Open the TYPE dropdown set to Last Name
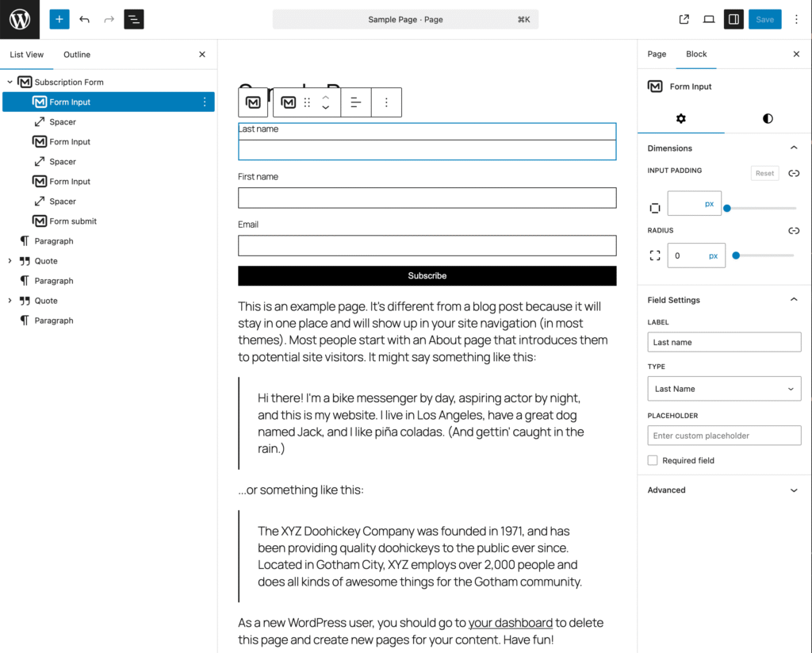Image resolution: width=812 pixels, height=653 pixels. (x=723, y=389)
